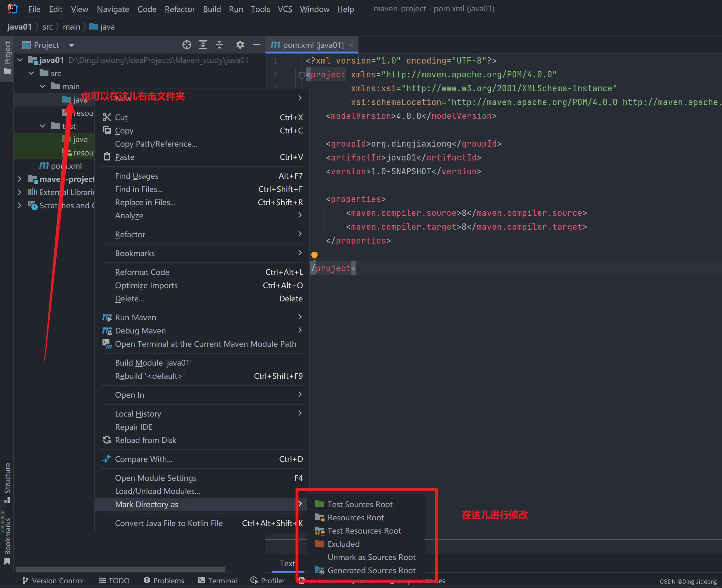
Task: Expand the maven-project node
Action: tap(19, 179)
